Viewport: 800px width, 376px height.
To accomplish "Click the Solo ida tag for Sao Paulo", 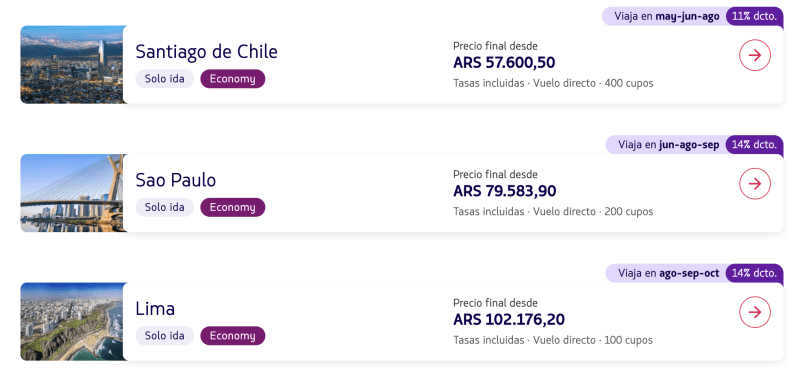I will point(164,208).
